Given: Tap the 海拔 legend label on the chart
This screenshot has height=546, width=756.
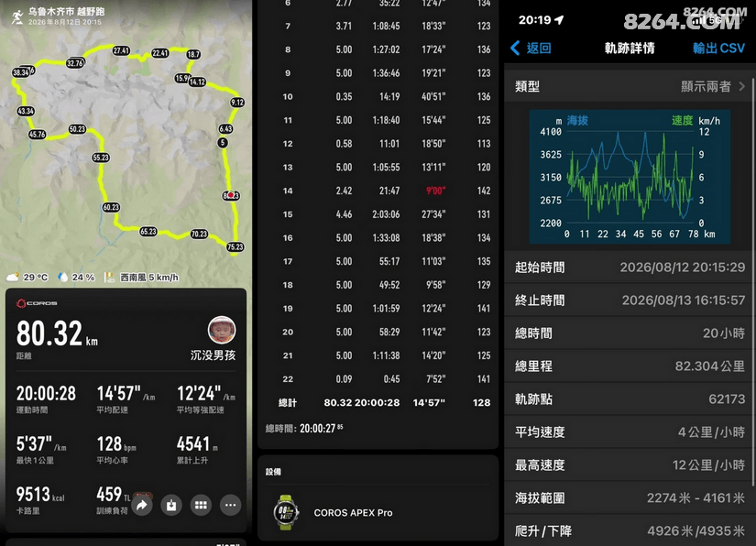Looking at the screenshot, I should pyautogui.click(x=577, y=120).
